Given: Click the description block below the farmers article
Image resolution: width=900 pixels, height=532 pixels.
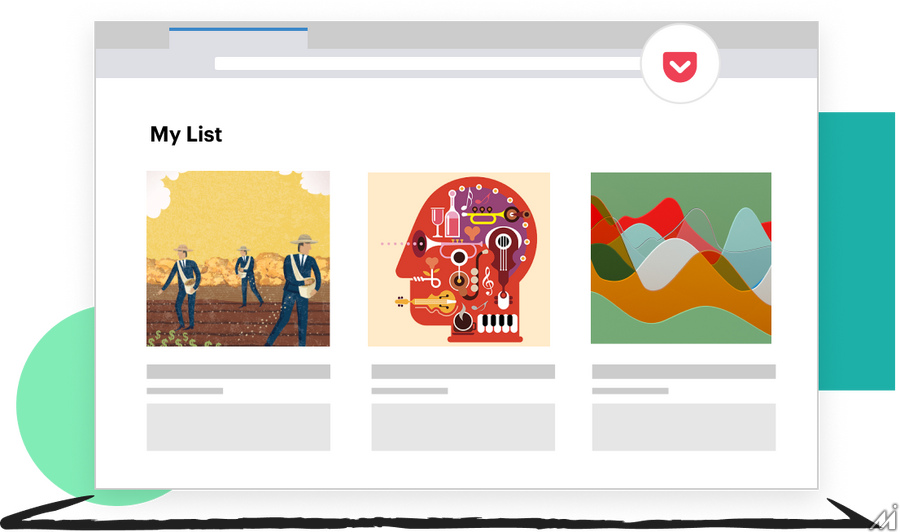Looking at the screenshot, I should tap(238, 427).
